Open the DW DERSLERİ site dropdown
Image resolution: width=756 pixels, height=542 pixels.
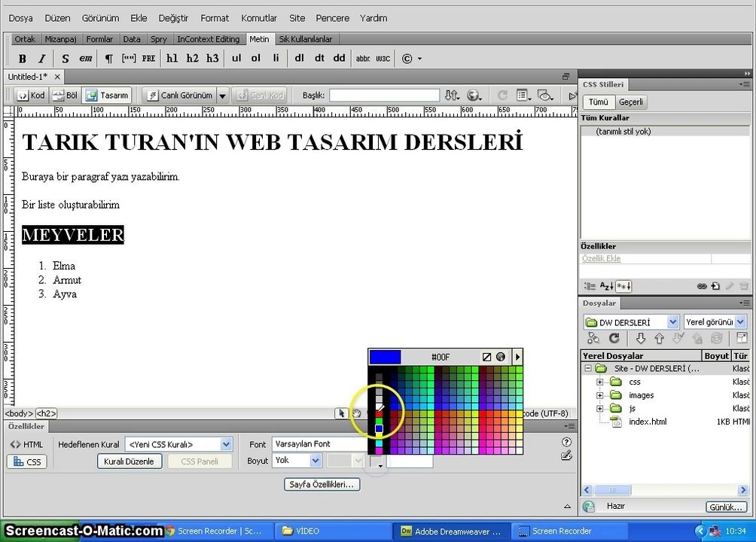tap(673, 321)
